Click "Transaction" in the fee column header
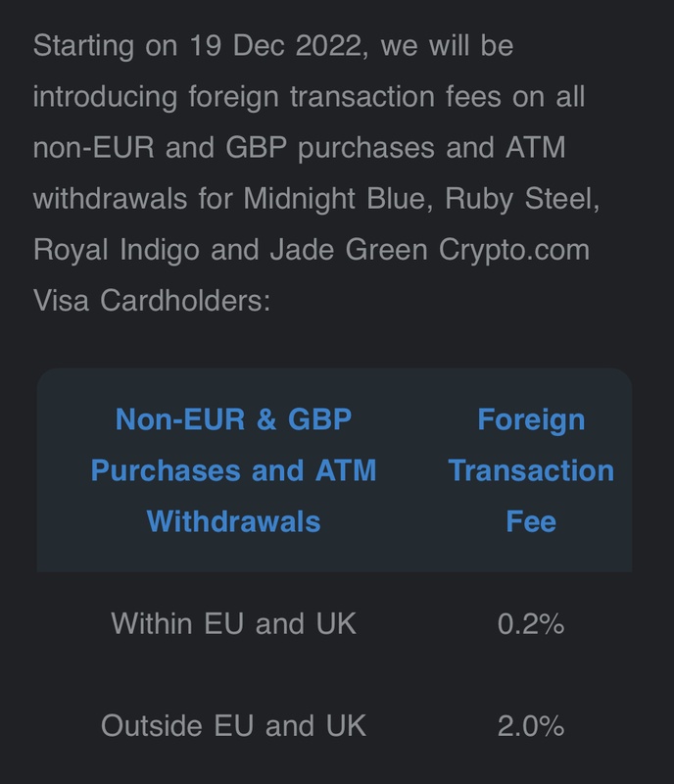 pyautogui.click(x=531, y=469)
